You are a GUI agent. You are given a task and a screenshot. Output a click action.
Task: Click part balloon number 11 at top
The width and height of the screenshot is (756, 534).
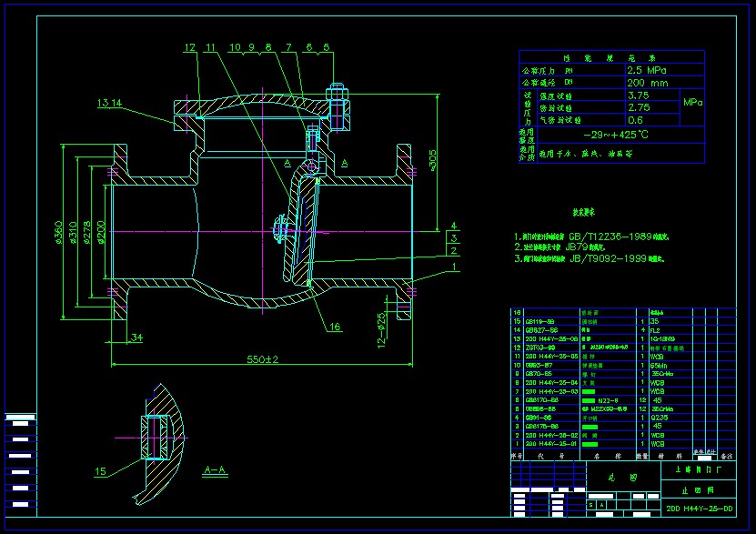(211, 47)
